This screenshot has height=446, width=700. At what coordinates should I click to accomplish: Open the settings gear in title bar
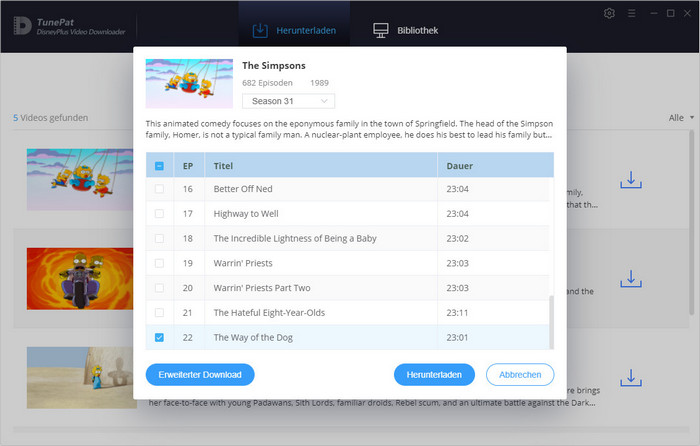[609, 13]
